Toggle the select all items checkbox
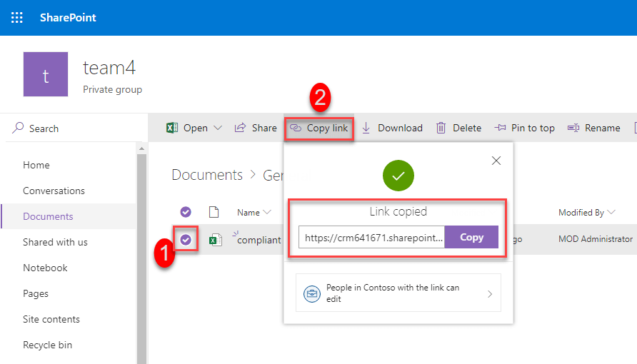This screenshot has height=364, width=637. 186,212
